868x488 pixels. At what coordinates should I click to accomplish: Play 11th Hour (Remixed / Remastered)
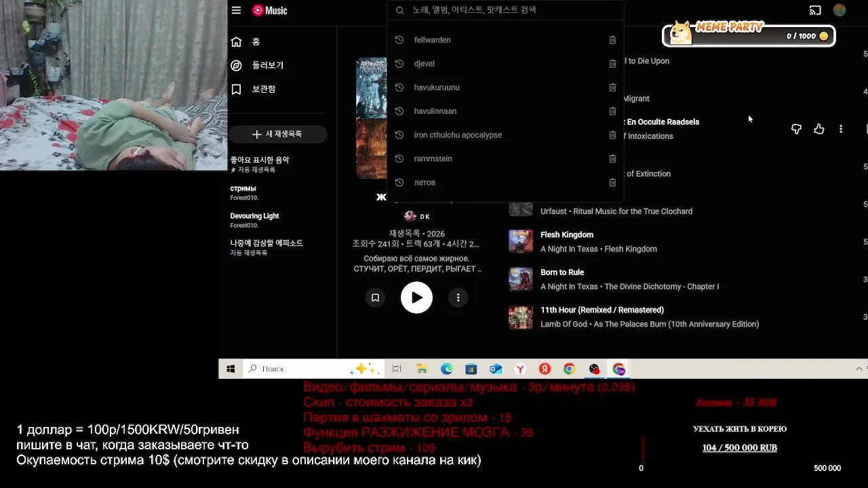tap(602, 310)
